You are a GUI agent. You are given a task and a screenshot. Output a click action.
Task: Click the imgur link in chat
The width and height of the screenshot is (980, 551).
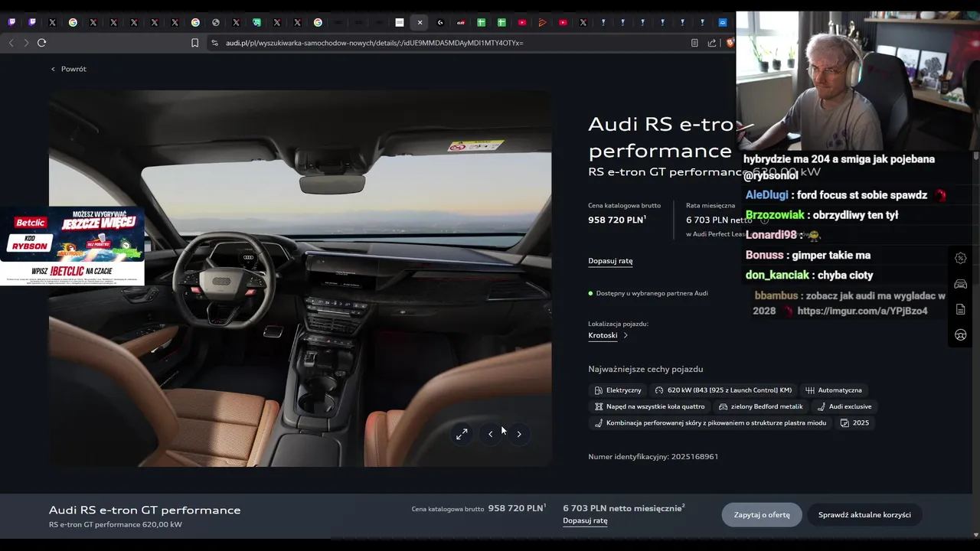pos(862,311)
